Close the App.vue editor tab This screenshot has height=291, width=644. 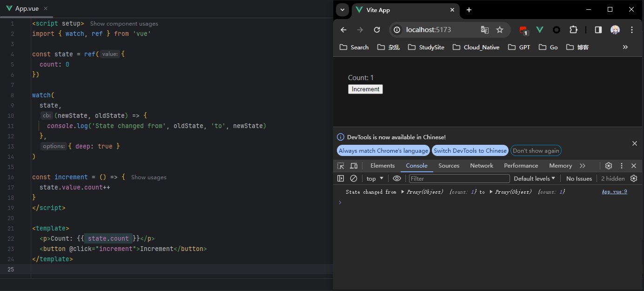[x=45, y=9]
